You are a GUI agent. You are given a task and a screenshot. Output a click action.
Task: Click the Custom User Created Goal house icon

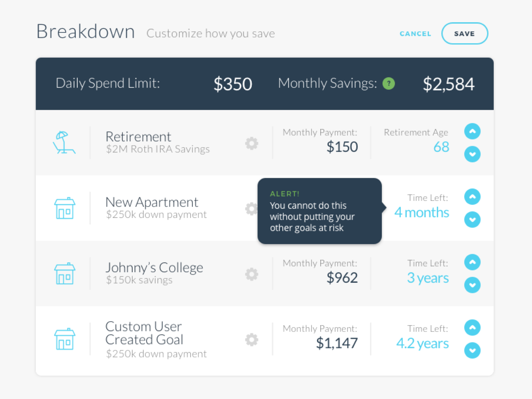(65, 339)
